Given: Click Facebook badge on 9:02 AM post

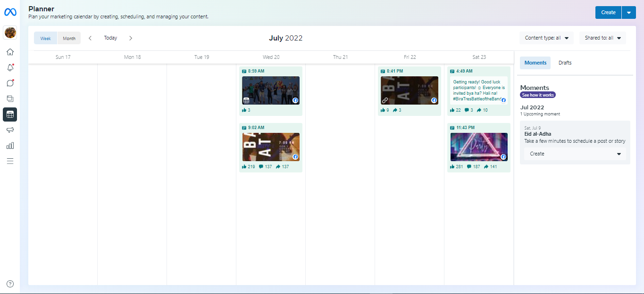Looking at the screenshot, I should coord(295,157).
